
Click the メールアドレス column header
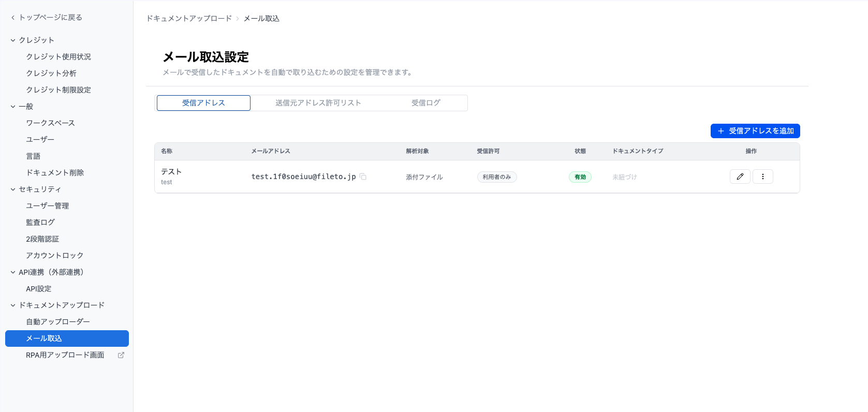coord(271,151)
